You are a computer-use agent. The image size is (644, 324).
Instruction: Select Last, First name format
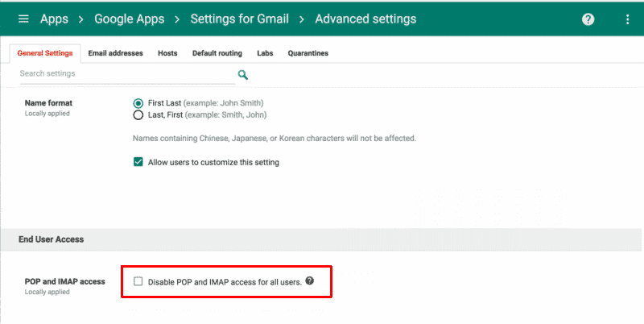click(x=138, y=115)
